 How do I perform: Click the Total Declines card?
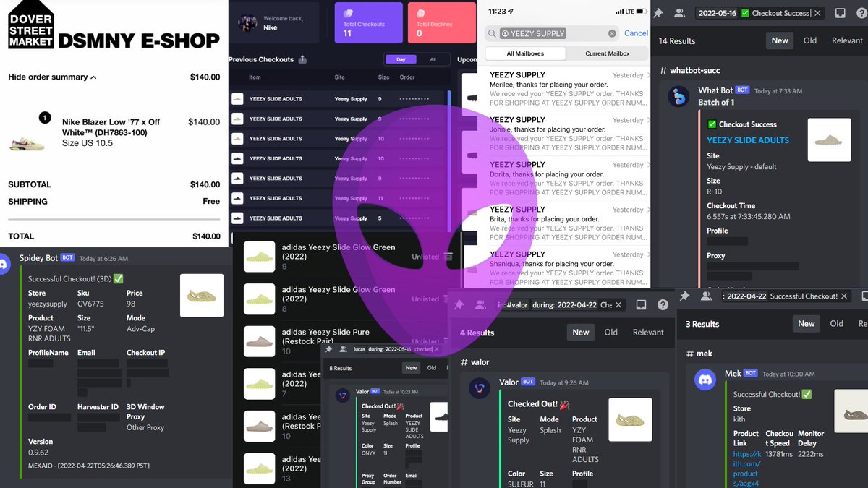pos(442,22)
